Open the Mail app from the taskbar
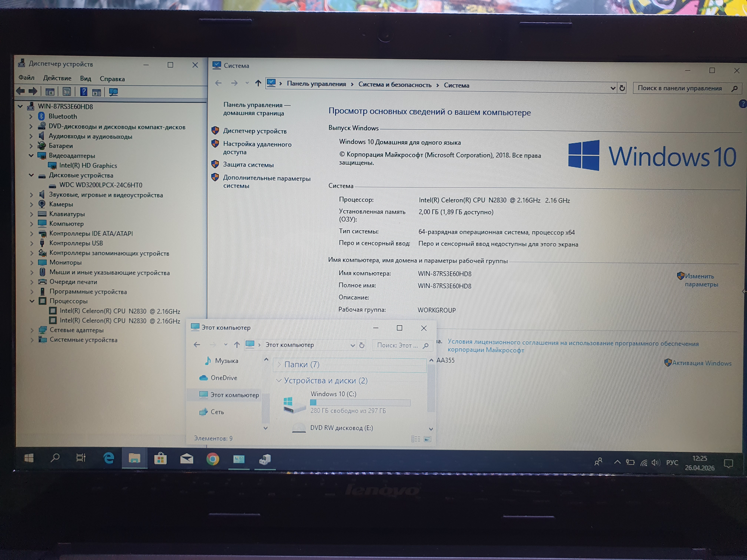 point(186,459)
